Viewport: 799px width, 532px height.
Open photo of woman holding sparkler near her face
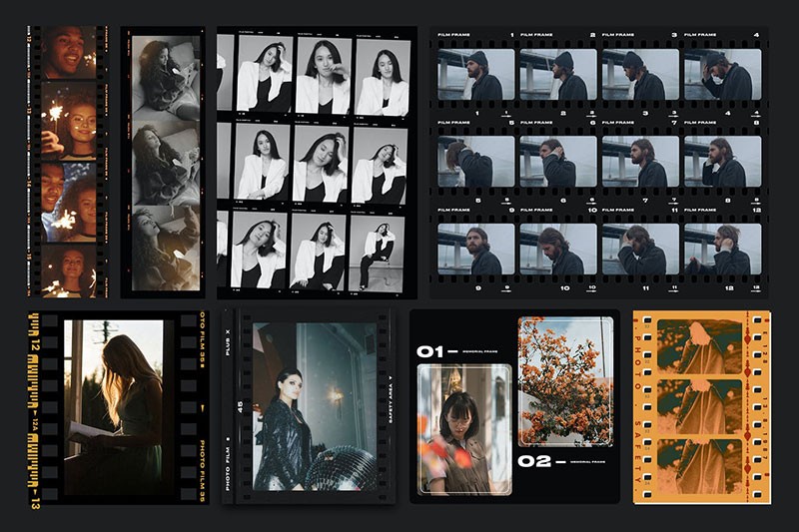(x=68, y=121)
